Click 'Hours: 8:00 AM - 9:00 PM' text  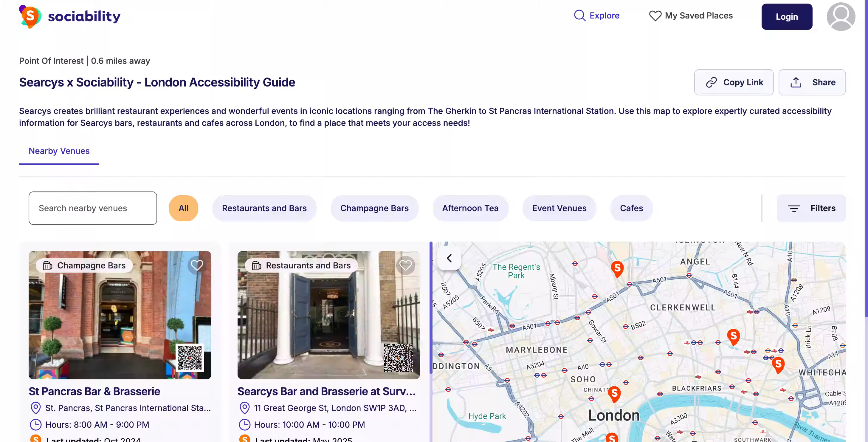97,424
